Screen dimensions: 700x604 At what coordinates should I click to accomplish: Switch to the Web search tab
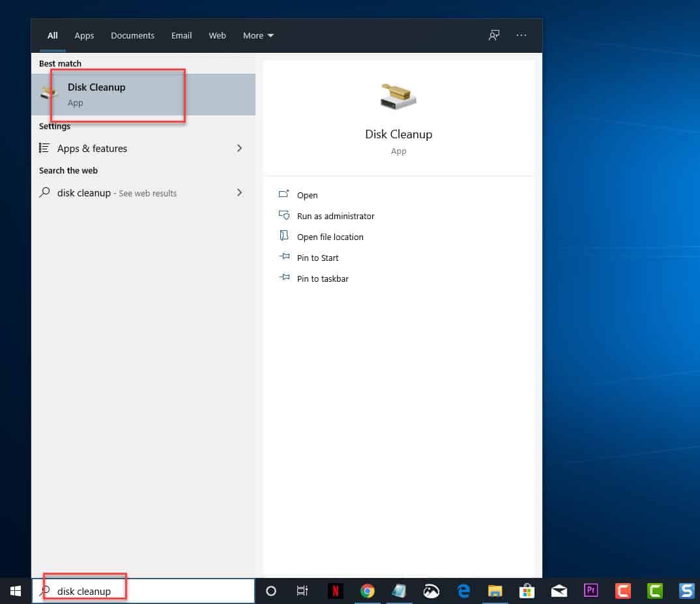point(218,36)
